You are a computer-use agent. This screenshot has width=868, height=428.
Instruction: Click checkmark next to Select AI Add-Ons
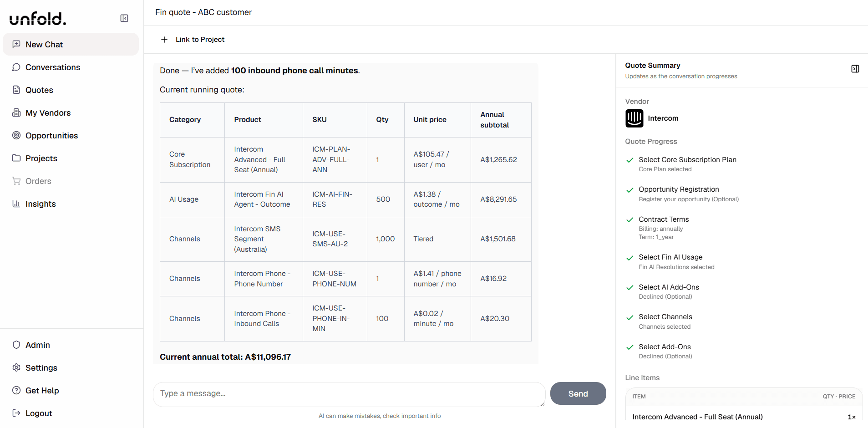coord(630,287)
